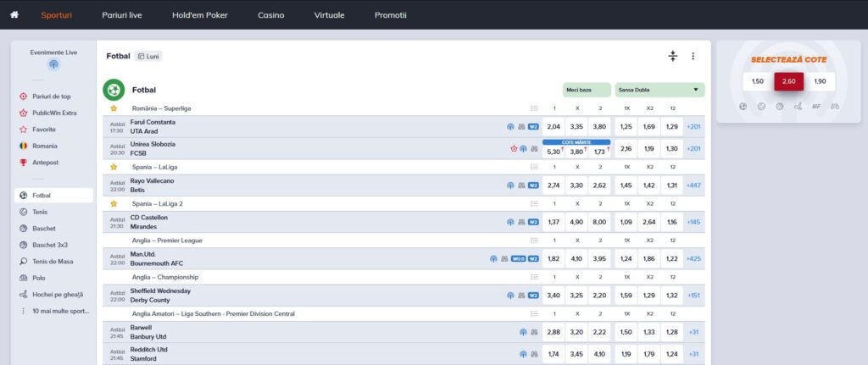Click live stream icon for Farul Constanta match
The image size is (868, 365).
510,126
